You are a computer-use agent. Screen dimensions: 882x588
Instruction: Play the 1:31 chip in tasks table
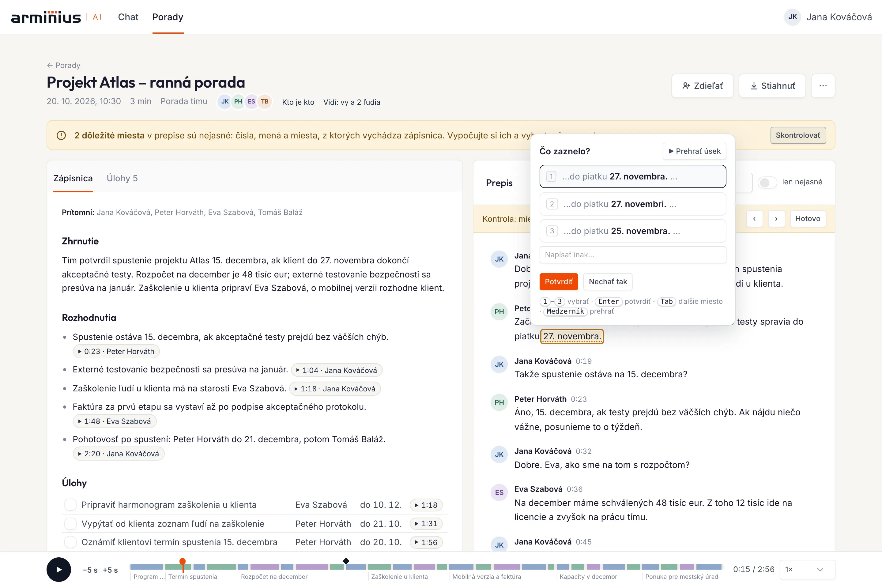[426, 523]
